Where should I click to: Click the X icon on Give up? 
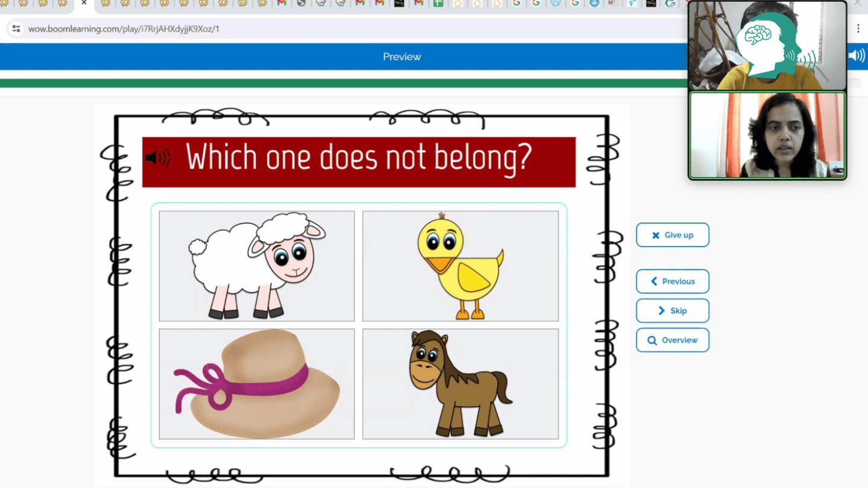pos(655,236)
